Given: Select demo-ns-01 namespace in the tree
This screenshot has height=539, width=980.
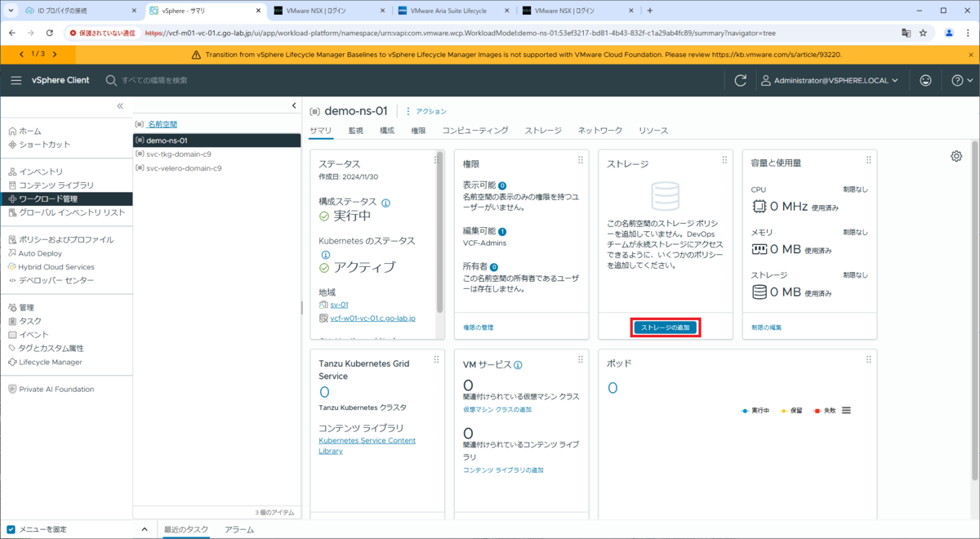Looking at the screenshot, I should pos(217,140).
